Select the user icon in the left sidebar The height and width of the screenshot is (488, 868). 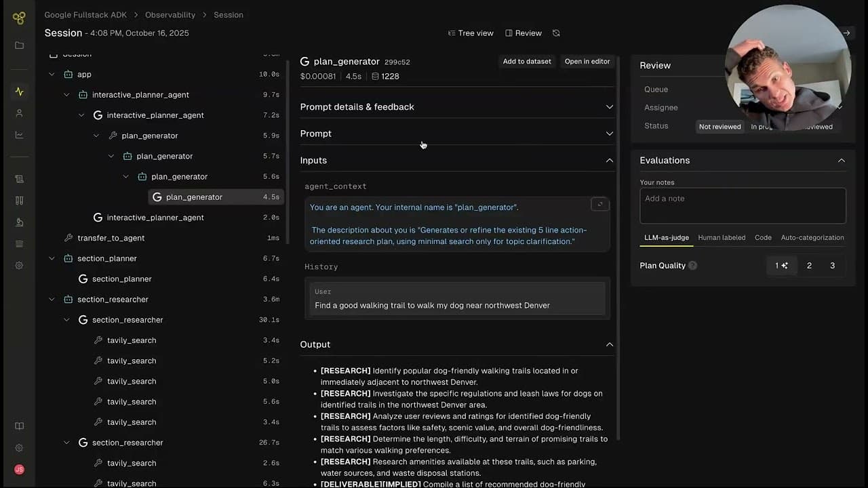[19, 113]
